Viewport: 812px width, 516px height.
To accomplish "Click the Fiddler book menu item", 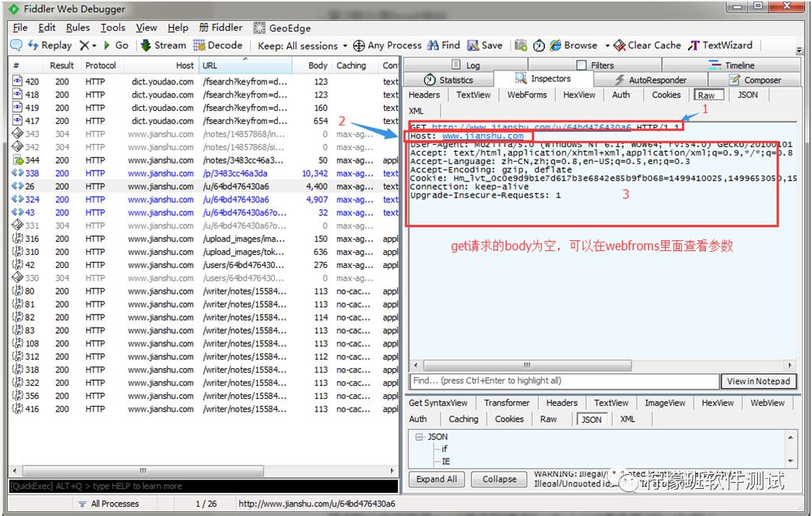I will pyautogui.click(x=221, y=28).
